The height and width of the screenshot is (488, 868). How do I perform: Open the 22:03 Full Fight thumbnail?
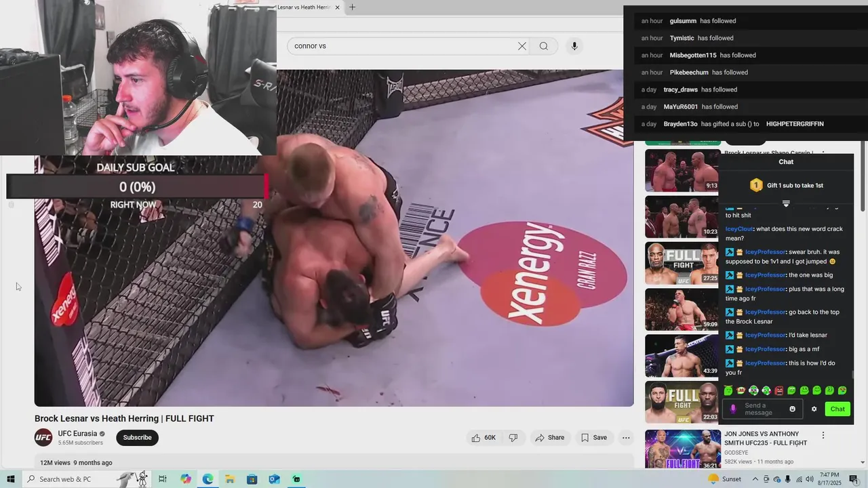pos(682,402)
